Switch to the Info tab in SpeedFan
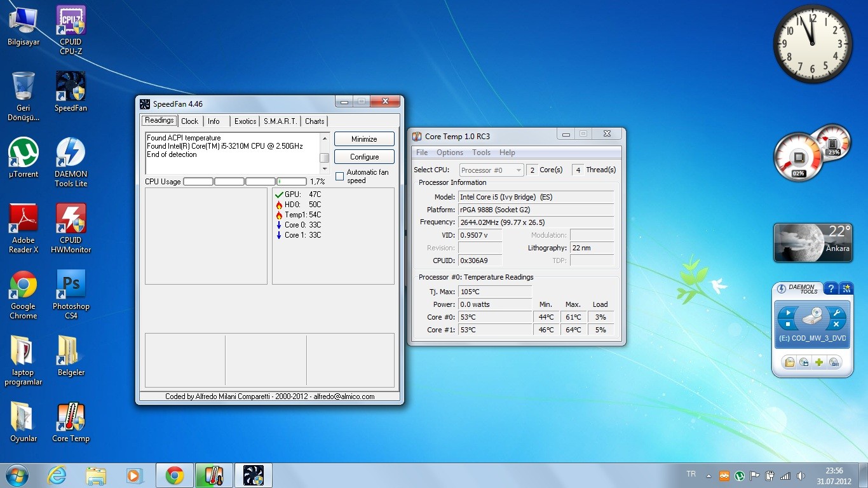868x488 pixels. click(x=214, y=121)
